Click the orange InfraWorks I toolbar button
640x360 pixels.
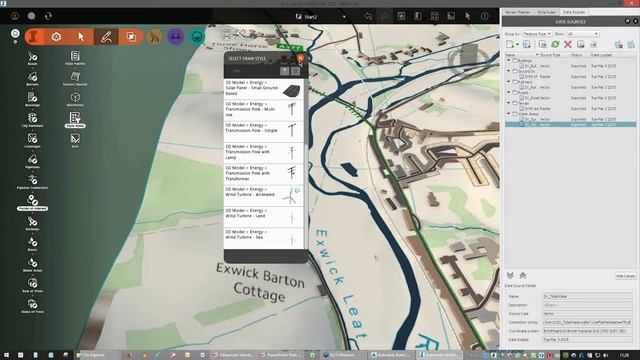(x=34, y=37)
